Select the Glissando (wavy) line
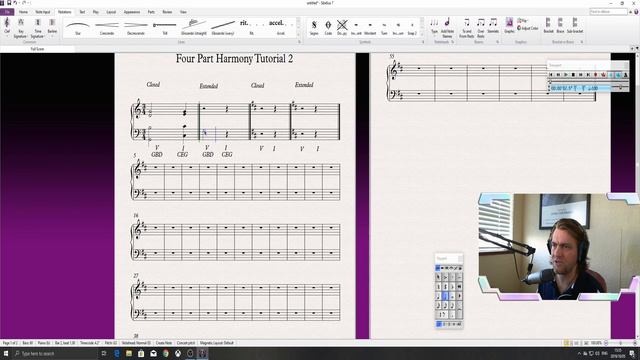 click(223, 27)
